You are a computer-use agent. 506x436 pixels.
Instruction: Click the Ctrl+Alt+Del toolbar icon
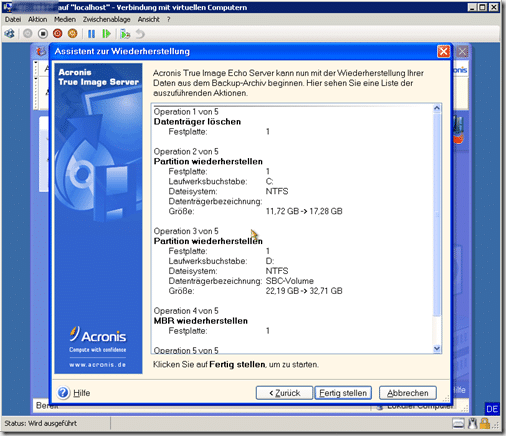click(10, 33)
